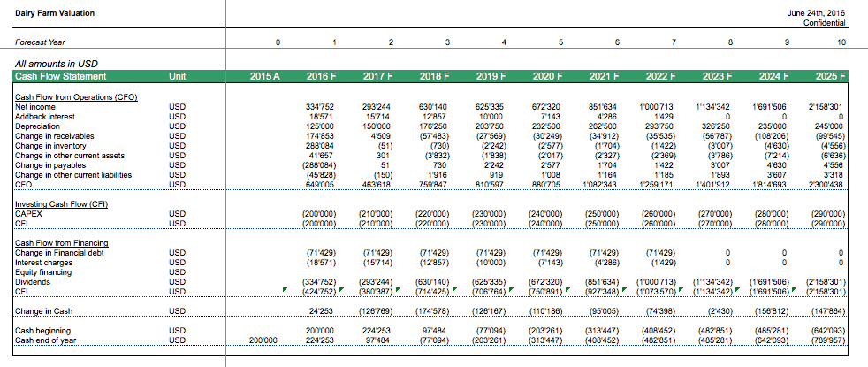Click 2017 change in receivables 4'509
868x367 pixels.
pos(383,135)
